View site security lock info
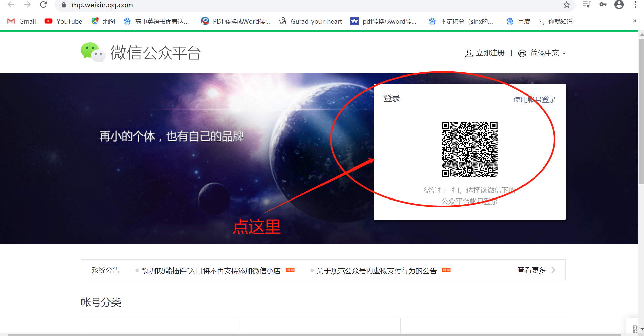Image resolution: width=644 pixels, height=336 pixels. [63, 5]
